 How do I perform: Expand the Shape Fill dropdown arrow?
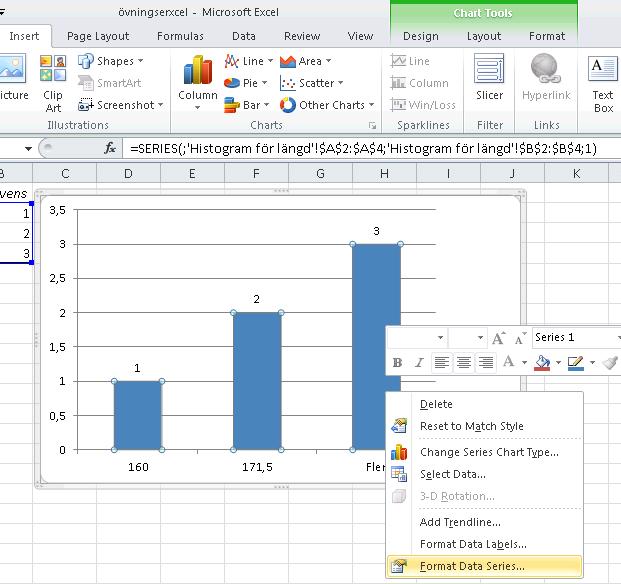click(558, 362)
